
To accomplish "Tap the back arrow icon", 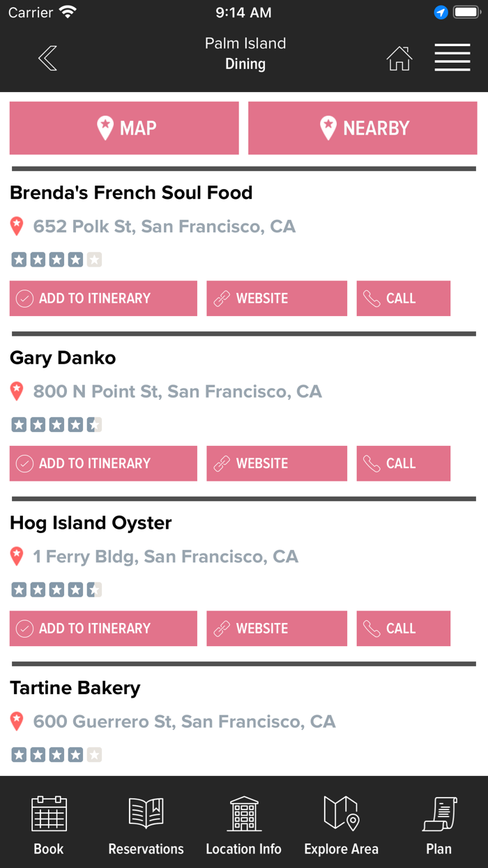I will [47, 59].
